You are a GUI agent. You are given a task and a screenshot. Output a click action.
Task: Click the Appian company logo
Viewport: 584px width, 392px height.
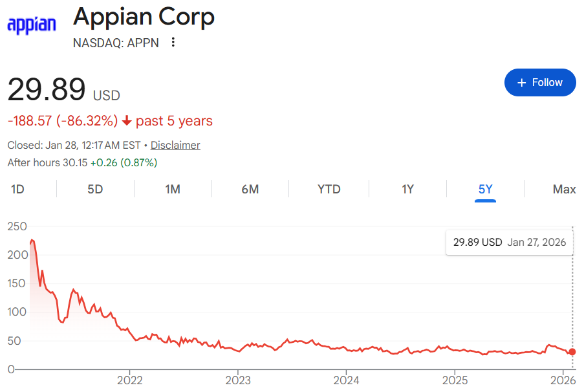[x=32, y=25]
